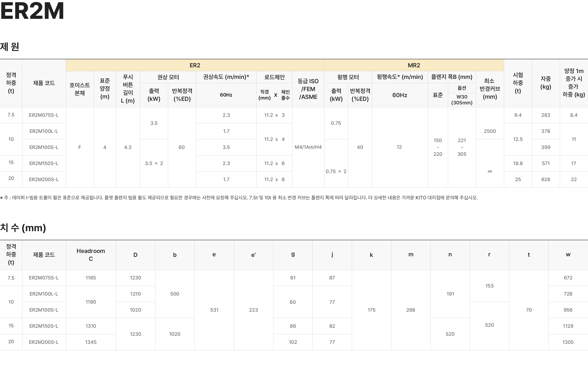Select the ER2 group header cell

[x=195, y=65]
